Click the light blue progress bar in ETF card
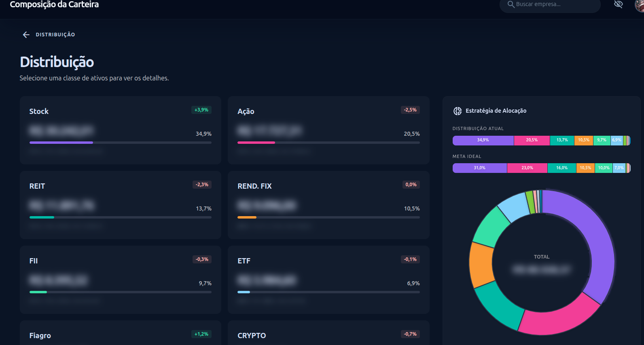Image resolution: width=644 pixels, height=345 pixels. 244,292
